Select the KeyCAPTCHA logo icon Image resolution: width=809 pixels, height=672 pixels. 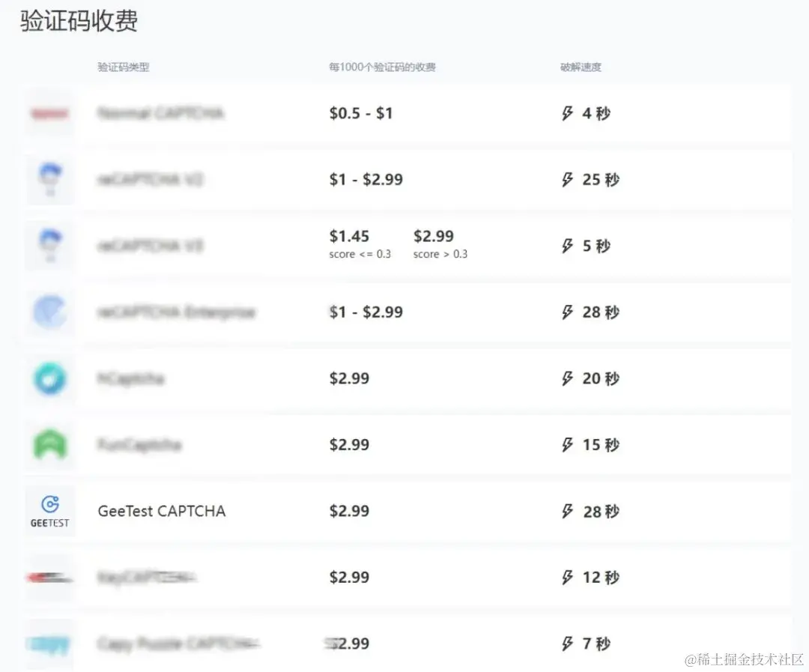(x=49, y=577)
